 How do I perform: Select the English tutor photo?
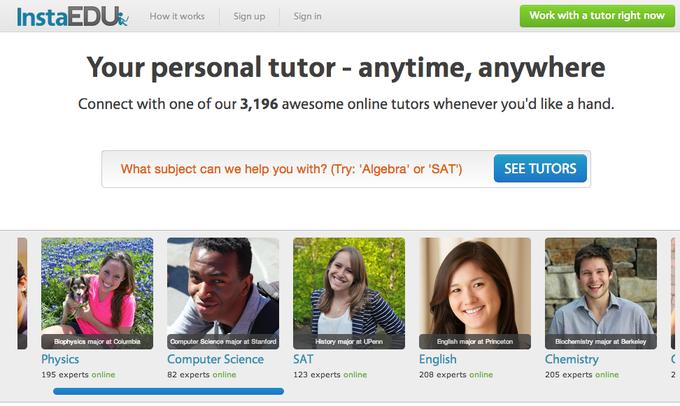tap(475, 293)
